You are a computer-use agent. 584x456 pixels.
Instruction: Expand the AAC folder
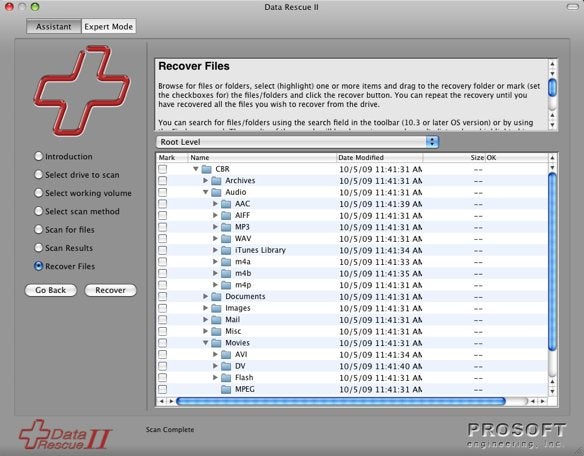coord(215,204)
